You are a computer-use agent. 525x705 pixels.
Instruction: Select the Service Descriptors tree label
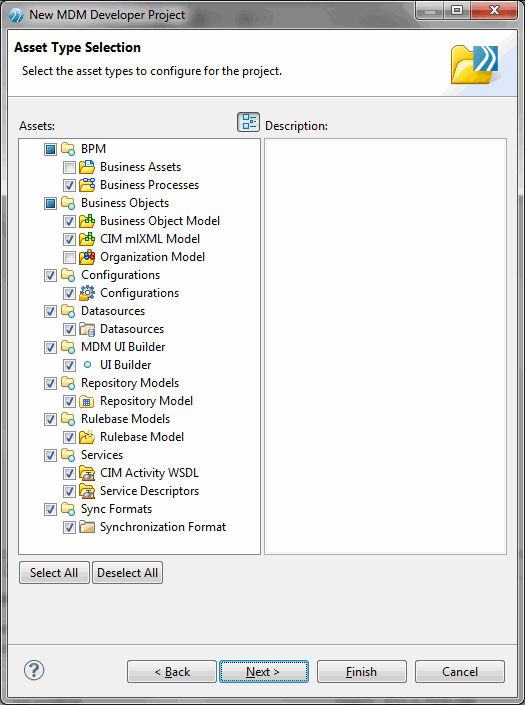click(x=149, y=491)
